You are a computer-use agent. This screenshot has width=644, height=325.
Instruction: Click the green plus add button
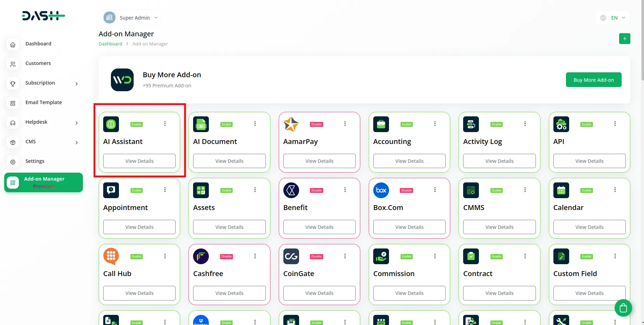coord(624,38)
